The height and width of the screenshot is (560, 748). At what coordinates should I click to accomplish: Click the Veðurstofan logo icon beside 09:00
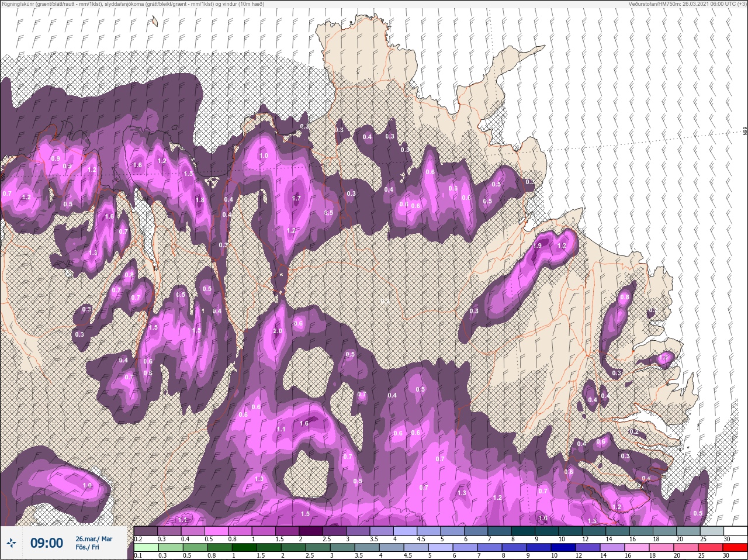(x=12, y=543)
